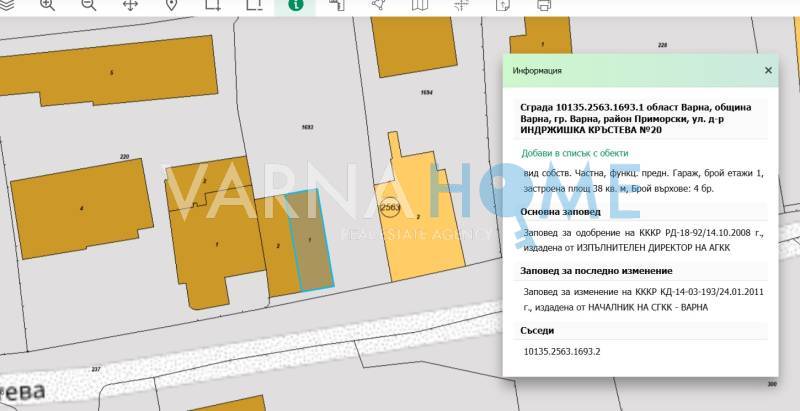Click the polygon shape drawing tool

(378, 5)
